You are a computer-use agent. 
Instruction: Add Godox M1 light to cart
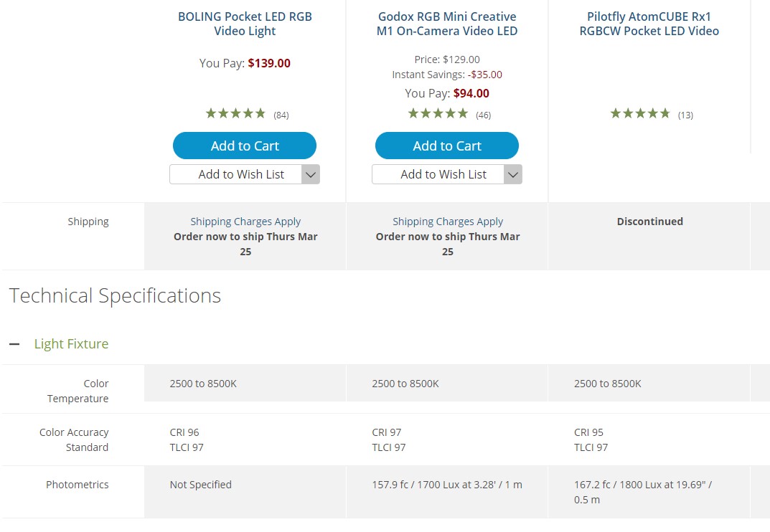pos(447,146)
